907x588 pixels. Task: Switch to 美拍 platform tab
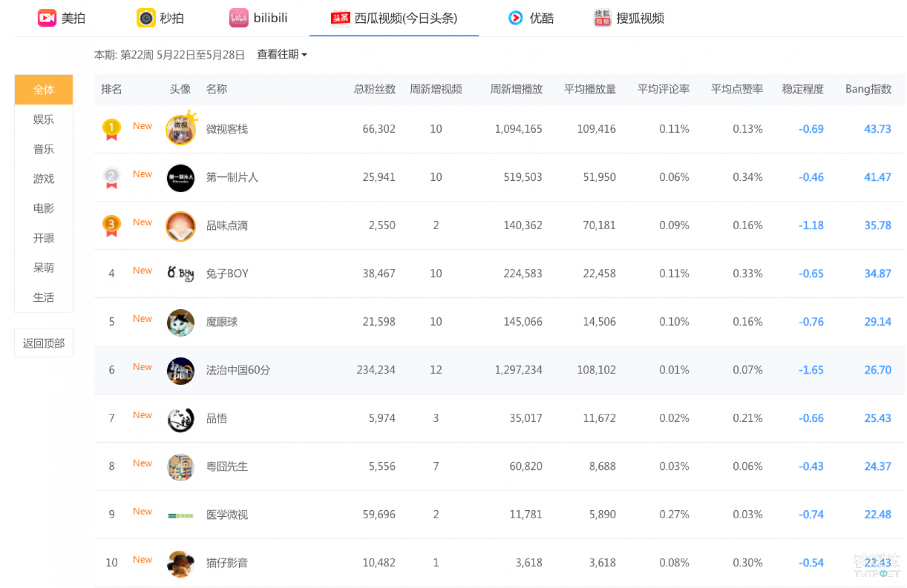62,18
